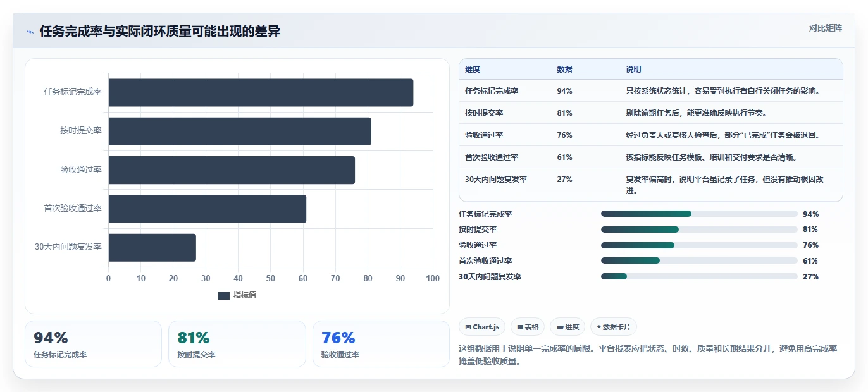
Task: Click the 对比矩阵 label
Action: [x=826, y=28]
